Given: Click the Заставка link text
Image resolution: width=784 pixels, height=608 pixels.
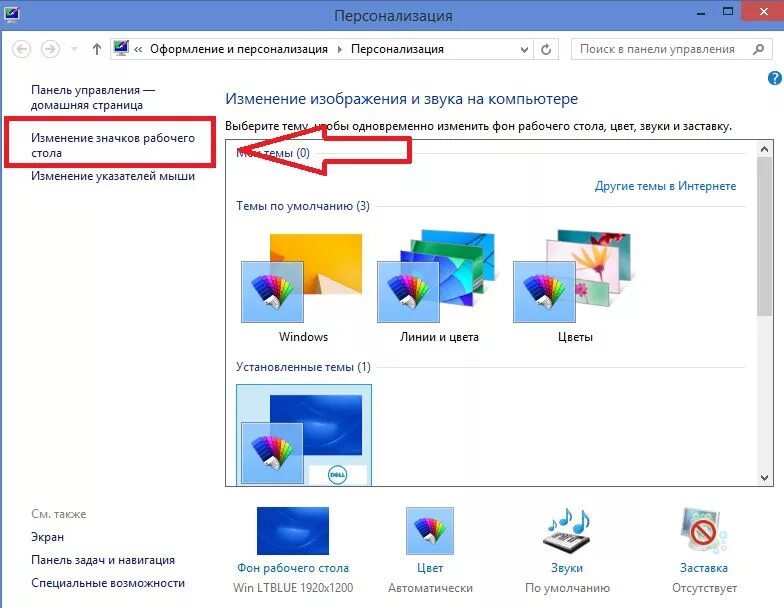Looking at the screenshot, I should click(704, 568).
